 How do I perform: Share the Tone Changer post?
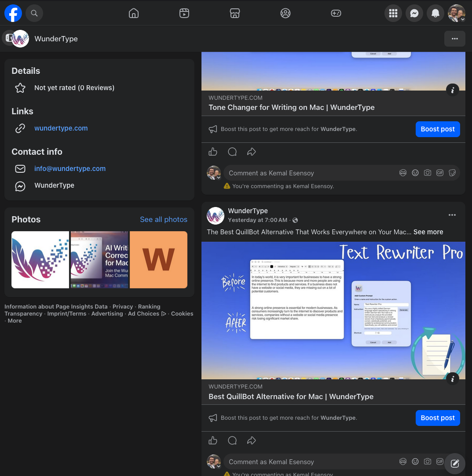[252, 152]
